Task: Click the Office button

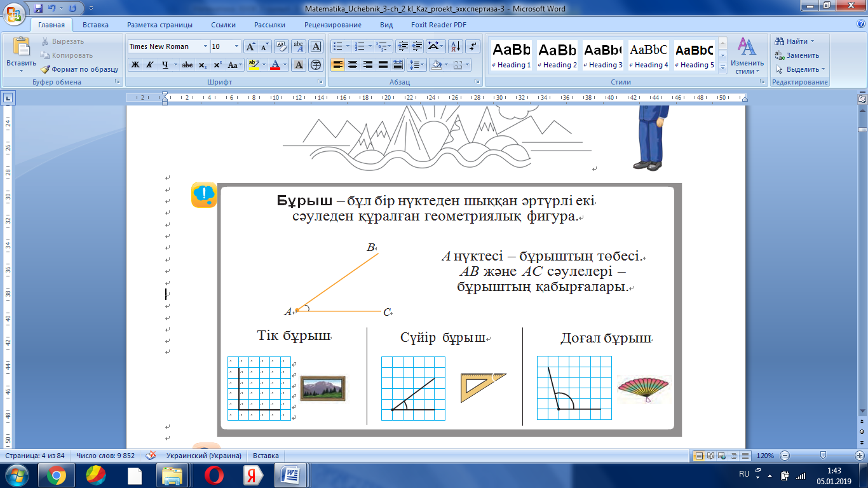Action: click(13, 13)
